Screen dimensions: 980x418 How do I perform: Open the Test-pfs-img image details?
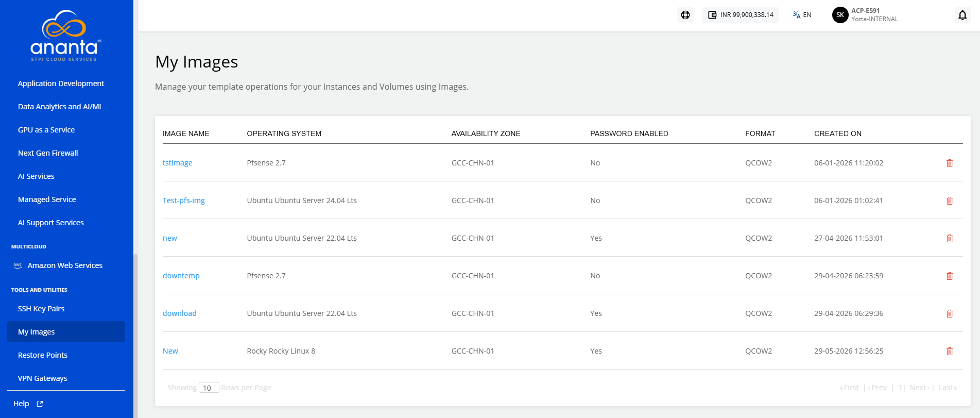pos(184,200)
